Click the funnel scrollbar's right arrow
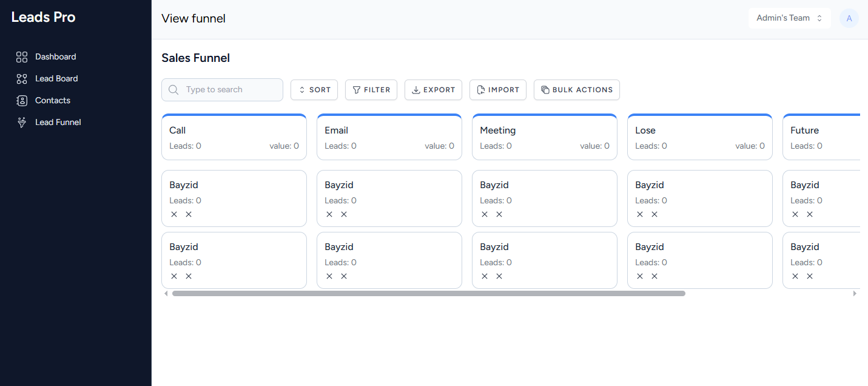 (x=855, y=293)
